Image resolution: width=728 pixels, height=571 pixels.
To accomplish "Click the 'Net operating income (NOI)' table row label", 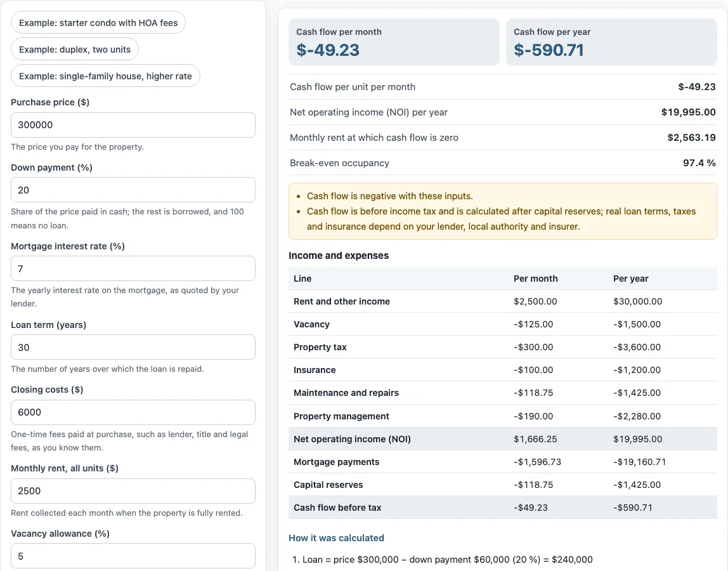I will 352,439.
